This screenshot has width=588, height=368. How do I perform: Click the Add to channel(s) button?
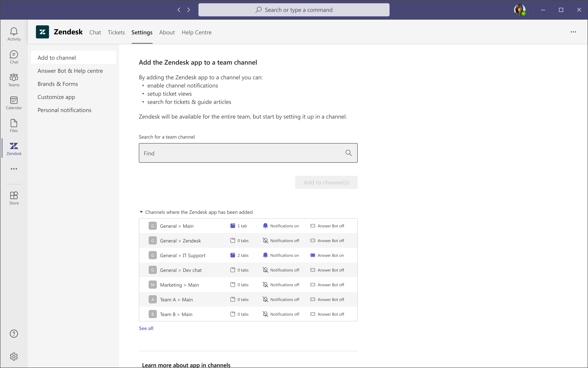pos(326,182)
